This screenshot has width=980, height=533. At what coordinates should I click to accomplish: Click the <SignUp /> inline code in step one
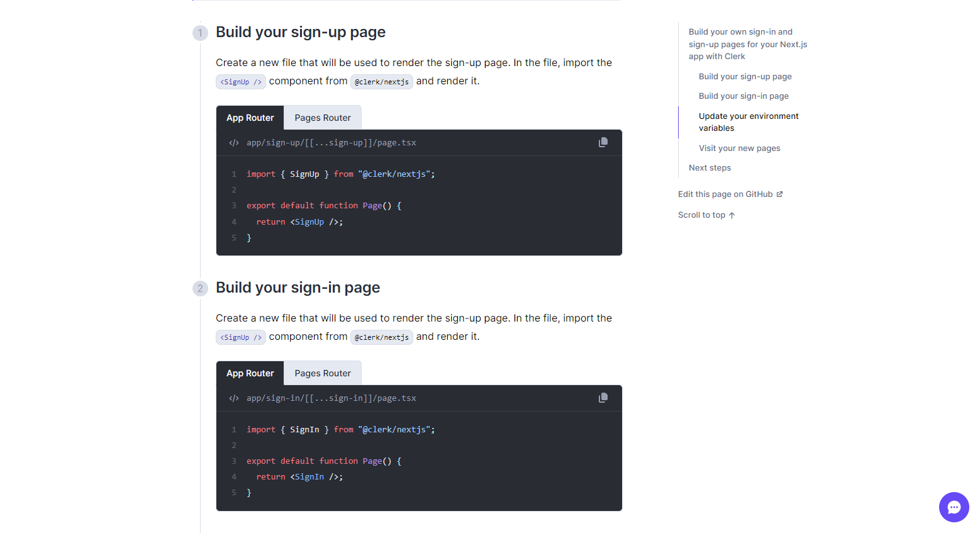pos(241,82)
